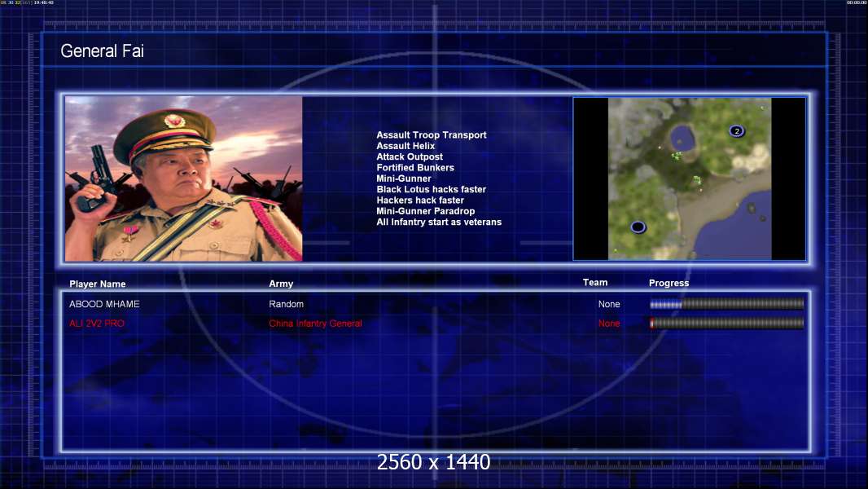Click ABOOD MHAME's loading progress bar

point(727,303)
